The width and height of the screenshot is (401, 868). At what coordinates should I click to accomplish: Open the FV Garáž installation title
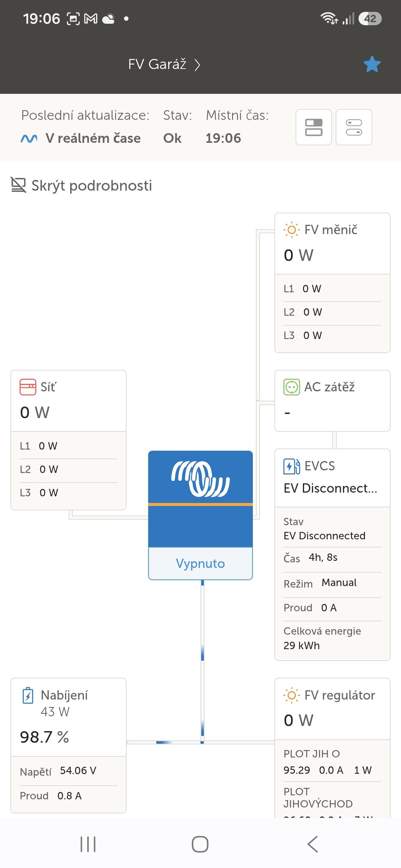click(157, 64)
